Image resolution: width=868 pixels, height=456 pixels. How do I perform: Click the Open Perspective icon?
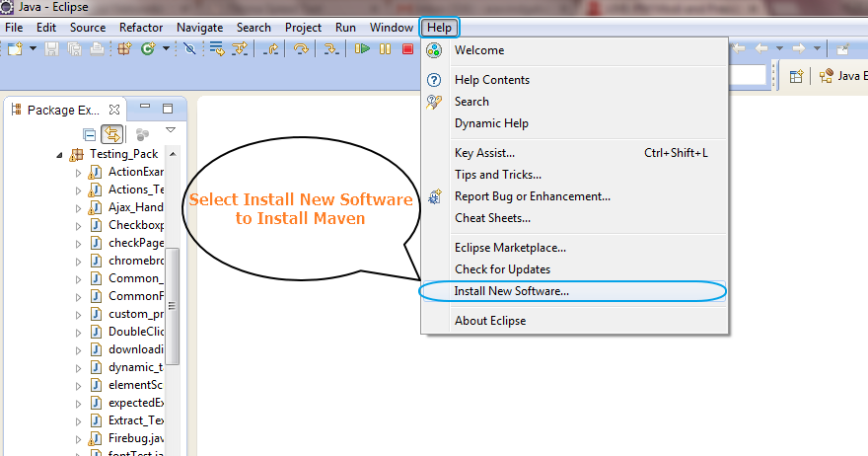796,76
